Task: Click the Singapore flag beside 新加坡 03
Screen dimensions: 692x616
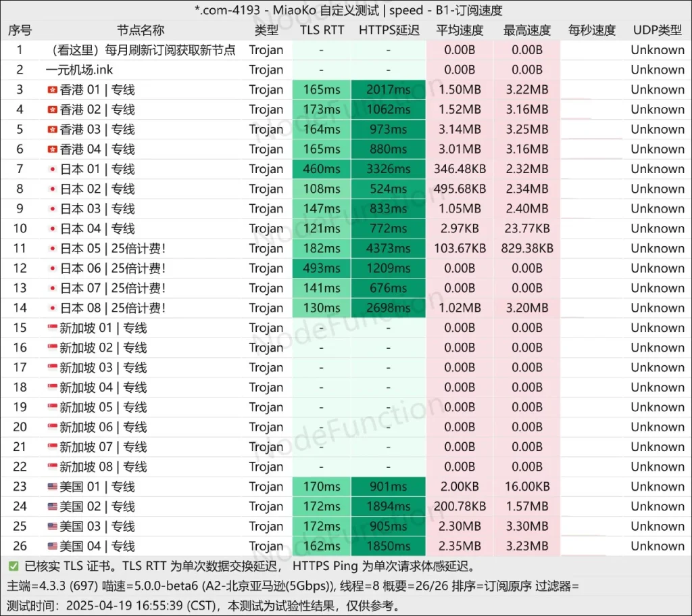Action: coord(53,367)
